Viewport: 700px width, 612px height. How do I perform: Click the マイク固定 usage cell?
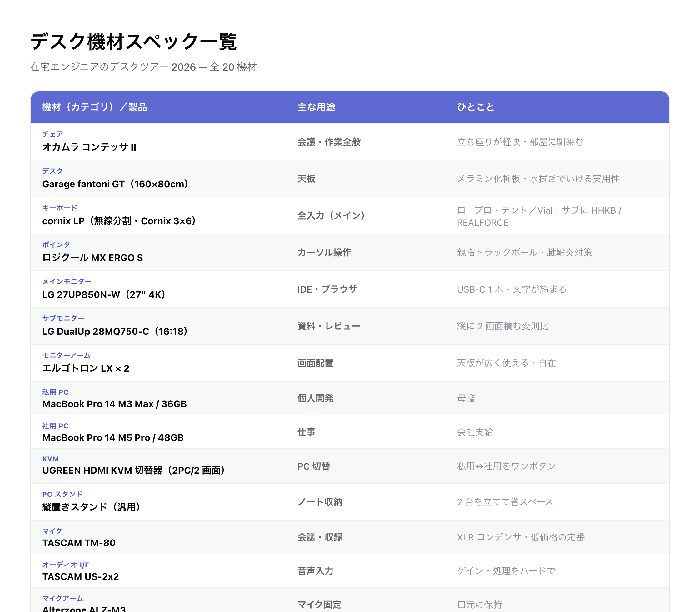pyautogui.click(x=319, y=605)
